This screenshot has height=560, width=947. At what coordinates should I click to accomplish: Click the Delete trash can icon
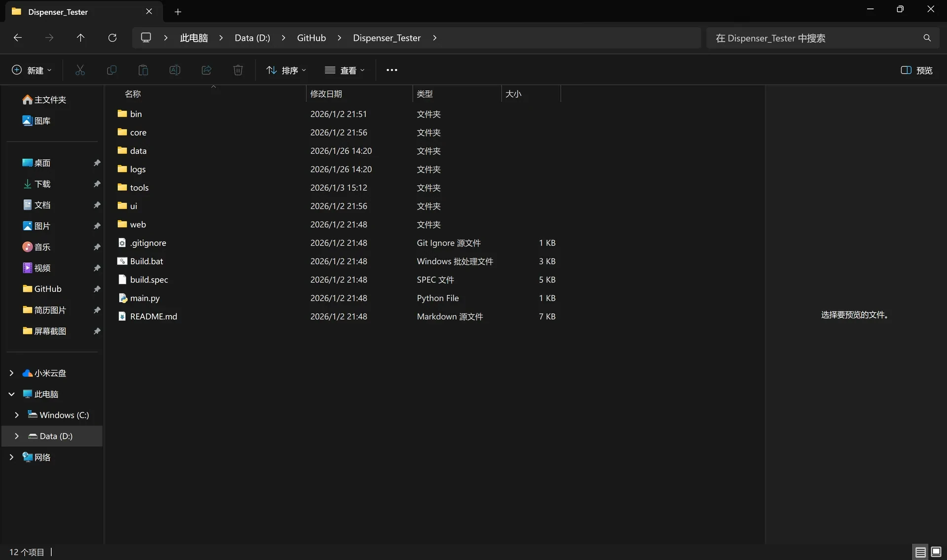coord(238,70)
